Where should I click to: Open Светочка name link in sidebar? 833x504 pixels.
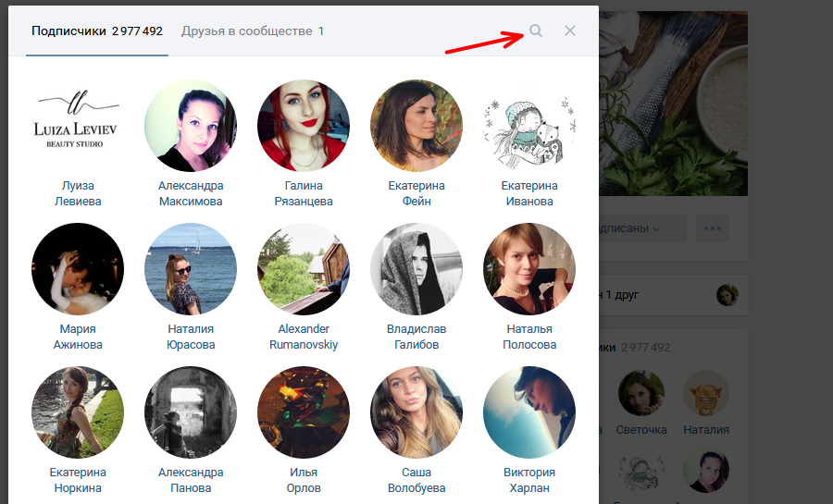[x=641, y=430]
